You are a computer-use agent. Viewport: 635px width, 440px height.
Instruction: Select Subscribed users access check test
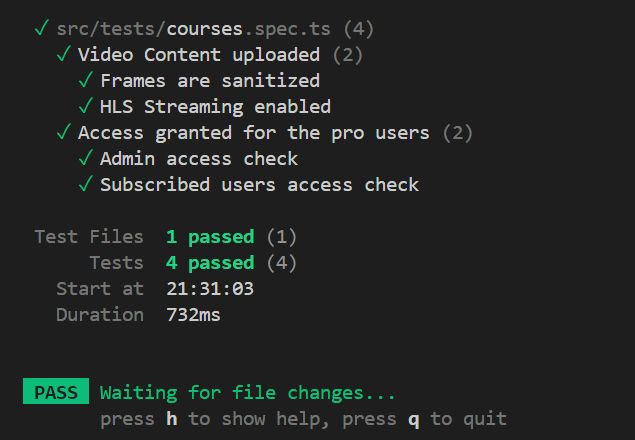[x=260, y=185]
